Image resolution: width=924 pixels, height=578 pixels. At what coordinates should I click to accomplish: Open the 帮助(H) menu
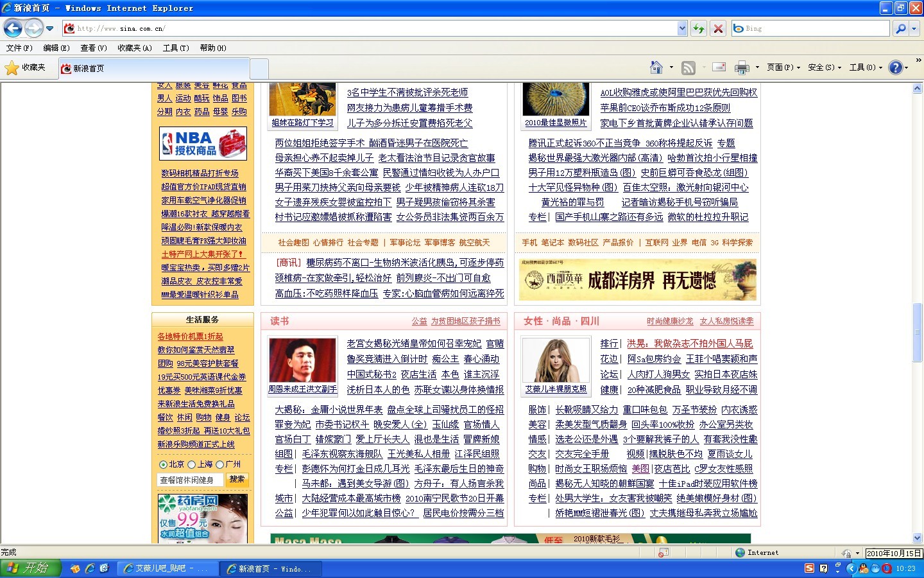[x=213, y=48]
